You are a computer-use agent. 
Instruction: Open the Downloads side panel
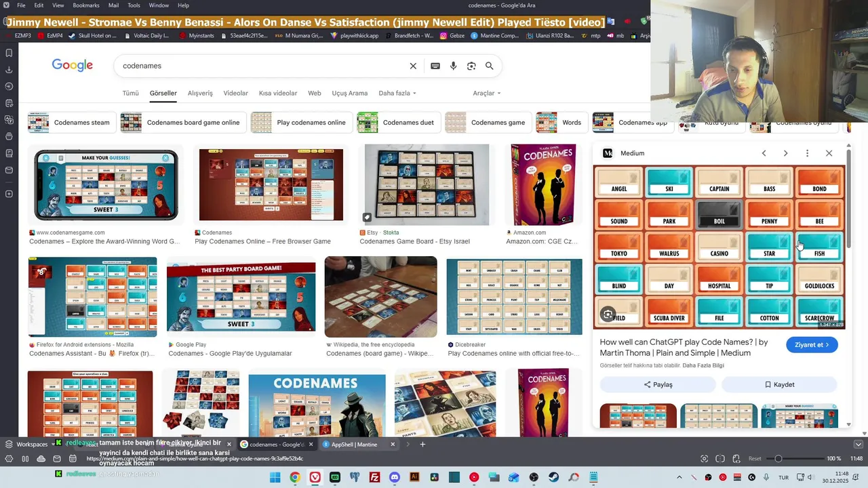coord(9,70)
